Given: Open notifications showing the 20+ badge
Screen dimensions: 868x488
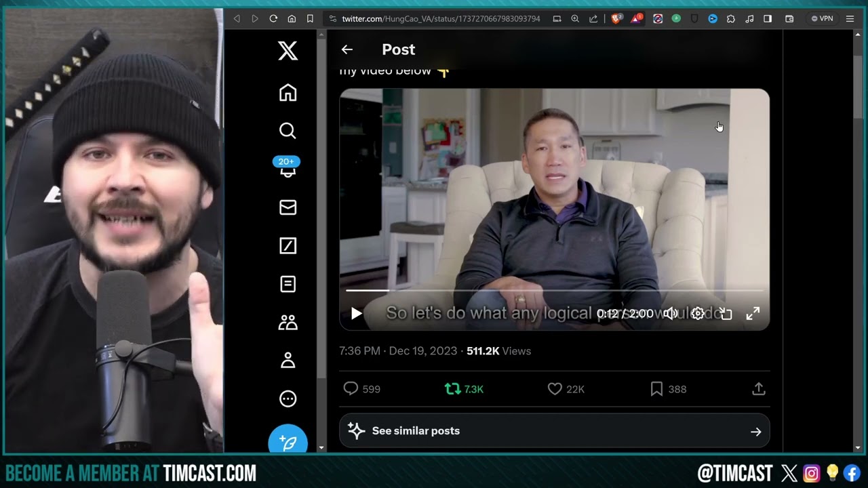Looking at the screenshot, I should click(x=288, y=167).
